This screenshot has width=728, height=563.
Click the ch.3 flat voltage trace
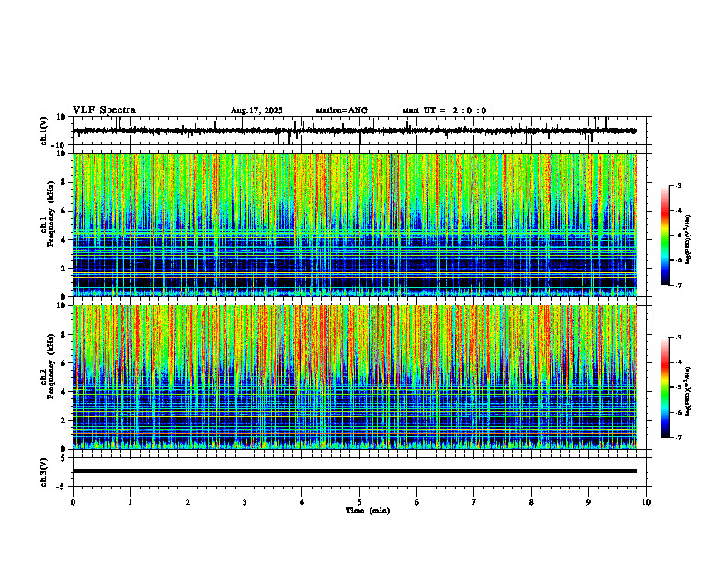(x=355, y=471)
